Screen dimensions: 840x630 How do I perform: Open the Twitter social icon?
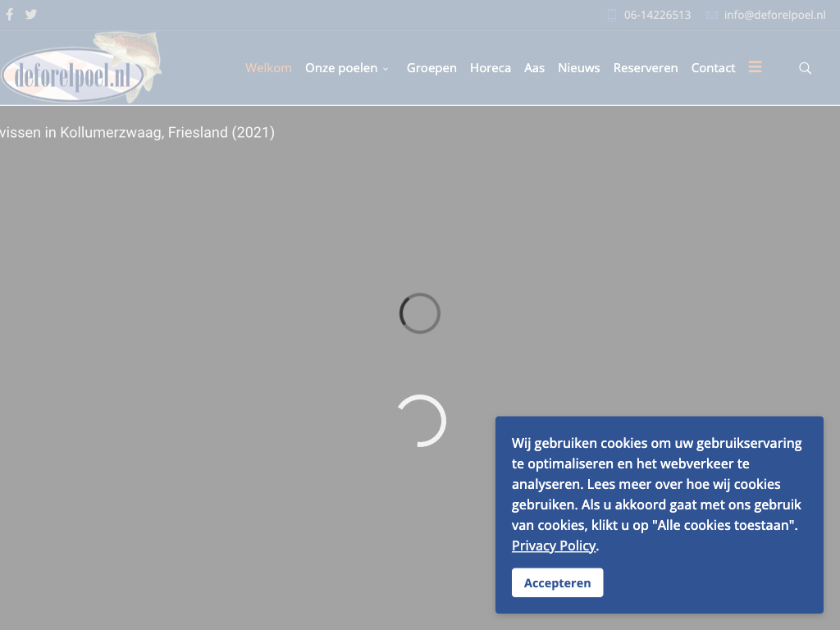[31, 14]
